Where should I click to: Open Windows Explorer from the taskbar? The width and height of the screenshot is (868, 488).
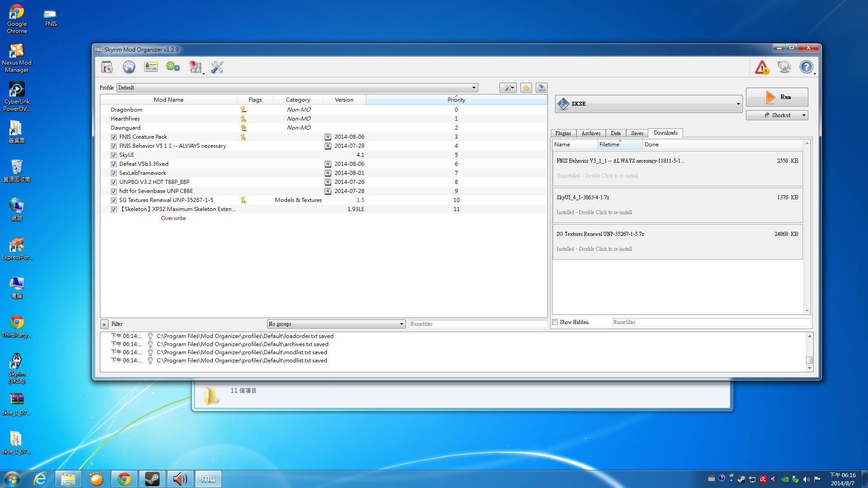point(68,479)
